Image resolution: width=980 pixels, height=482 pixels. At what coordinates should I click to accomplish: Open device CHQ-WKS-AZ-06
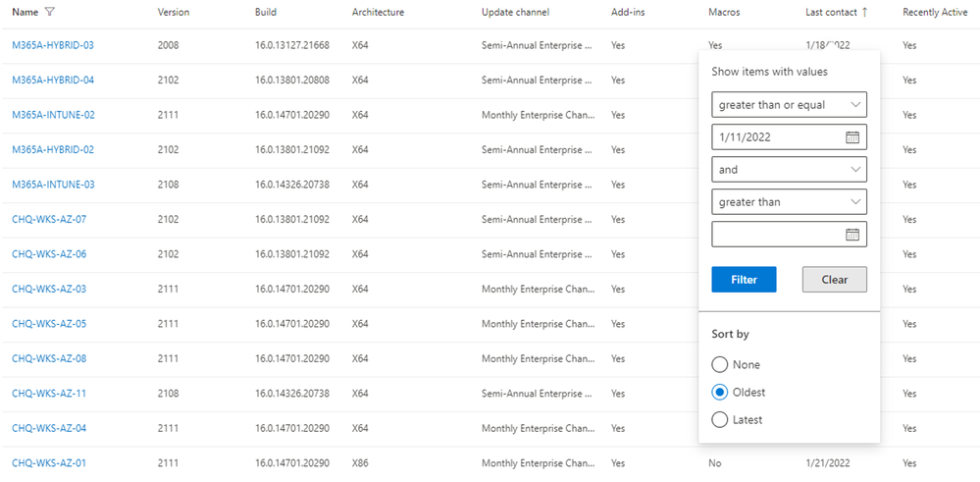(49, 254)
